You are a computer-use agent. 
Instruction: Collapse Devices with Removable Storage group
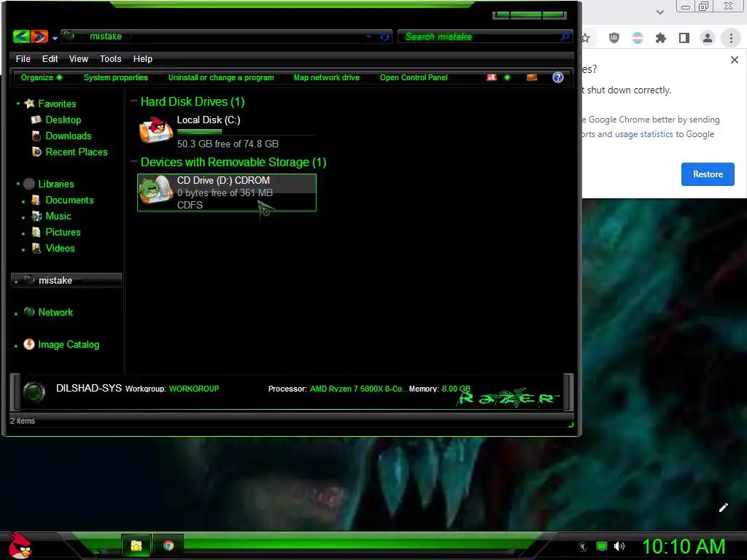point(134,161)
